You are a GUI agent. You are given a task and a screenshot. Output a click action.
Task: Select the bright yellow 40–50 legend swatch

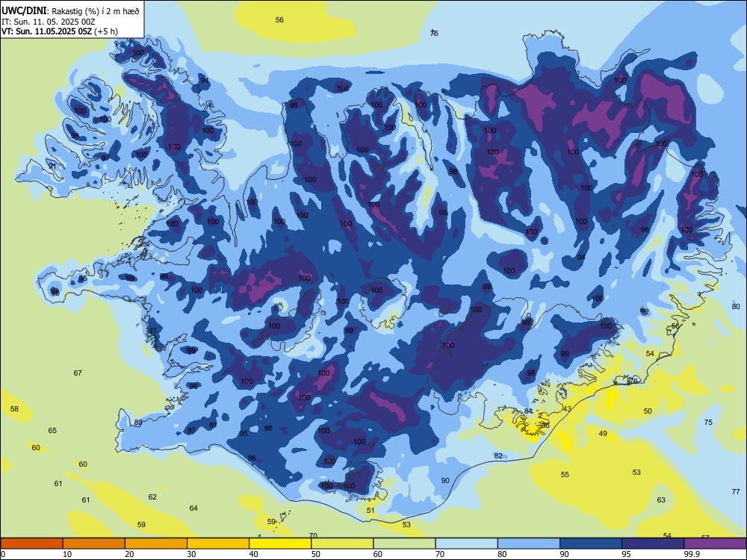pyautogui.click(x=280, y=544)
